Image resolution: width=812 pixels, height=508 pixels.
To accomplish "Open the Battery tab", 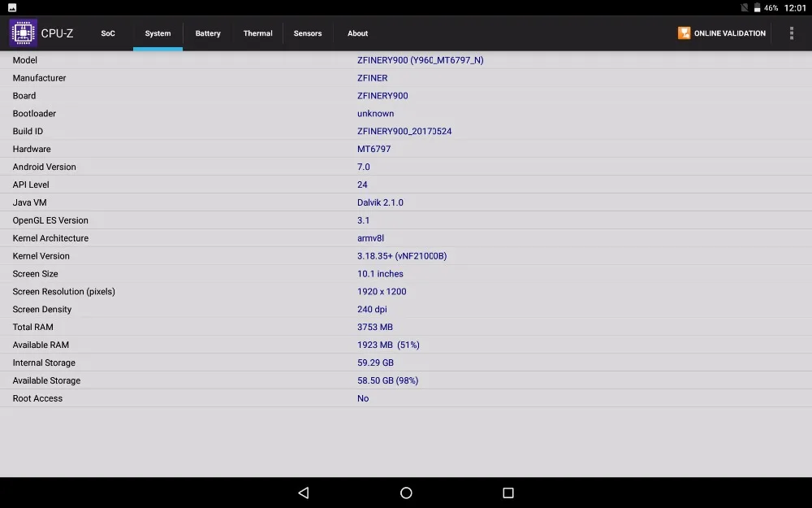I will [x=208, y=33].
